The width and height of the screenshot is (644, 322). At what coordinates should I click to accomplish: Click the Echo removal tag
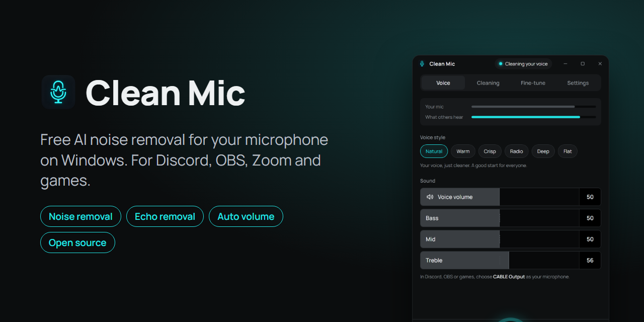[x=165, y=216]
